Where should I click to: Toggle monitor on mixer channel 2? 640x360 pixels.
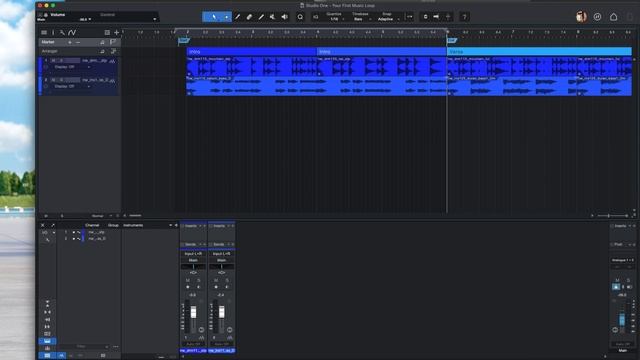pyautogui.click(x=227, y=287)
